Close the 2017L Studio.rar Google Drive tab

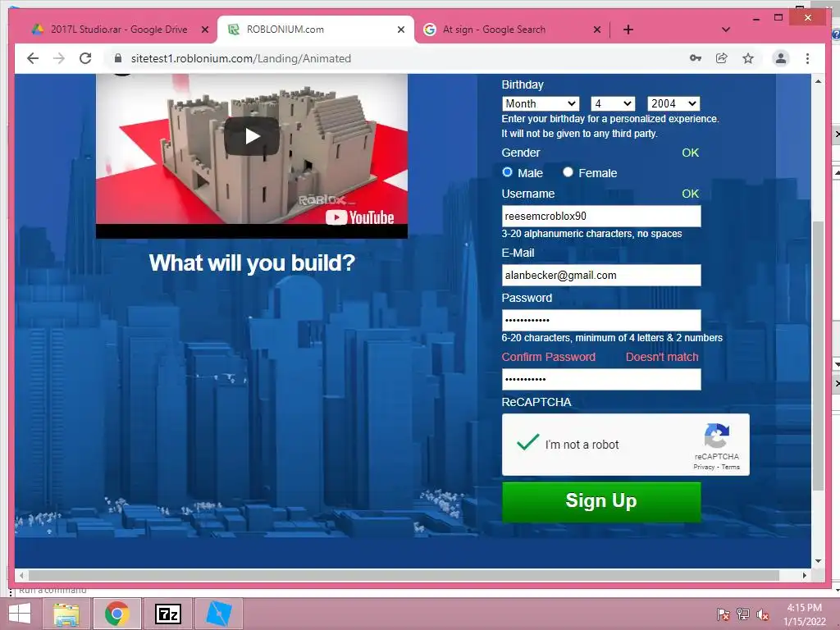click(x=204, y=30)
